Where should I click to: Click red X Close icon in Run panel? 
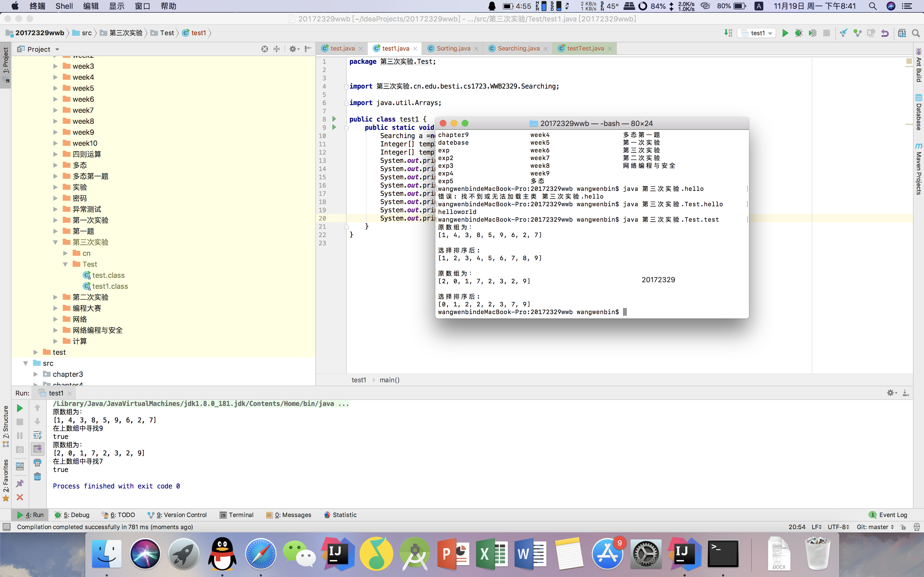(20, 497)
